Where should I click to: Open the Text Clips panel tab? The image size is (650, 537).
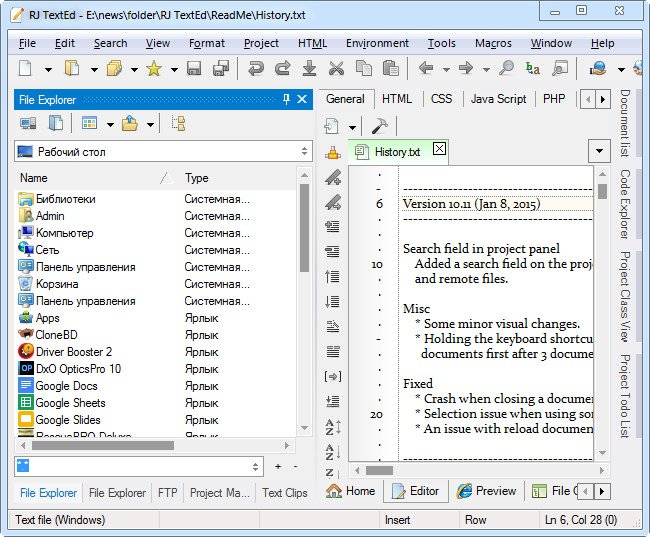[x=285, y=493]
